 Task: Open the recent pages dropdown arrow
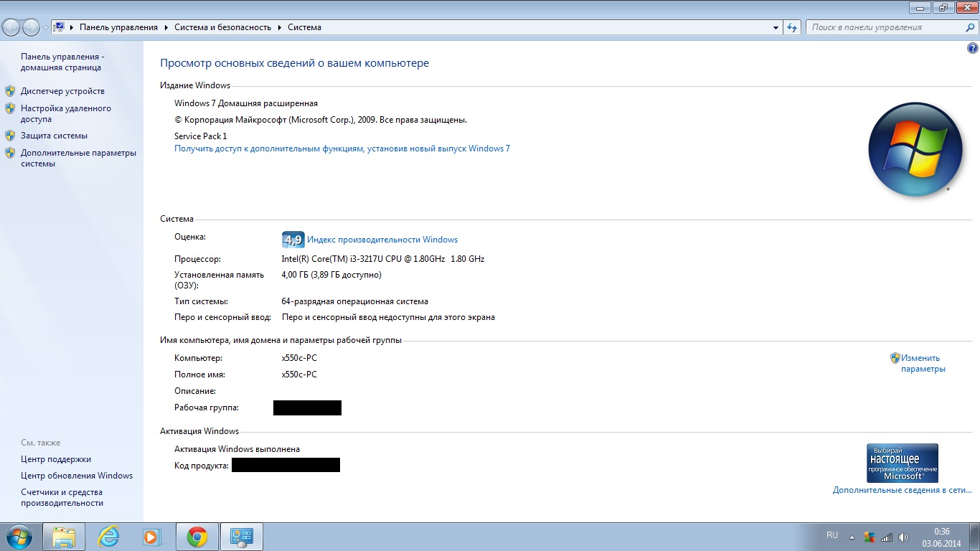(x=45, y=28)
